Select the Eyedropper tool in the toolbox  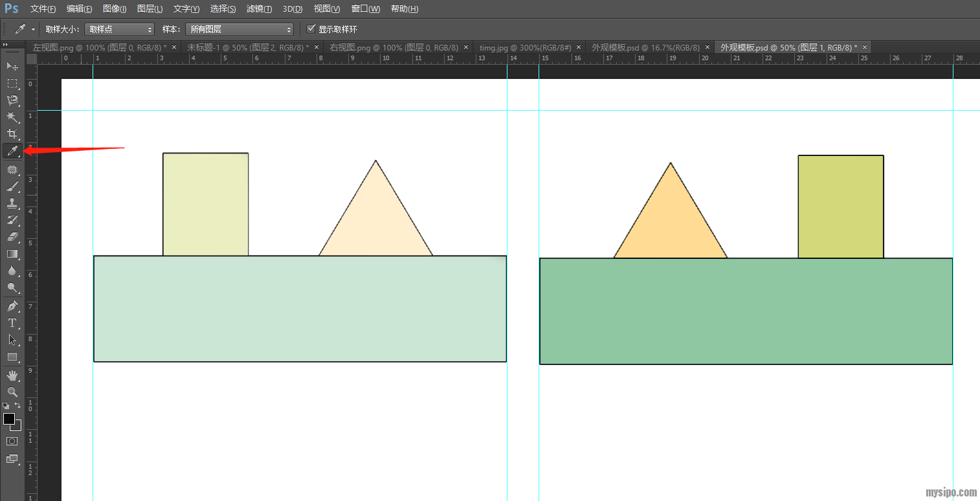[12, 151]
